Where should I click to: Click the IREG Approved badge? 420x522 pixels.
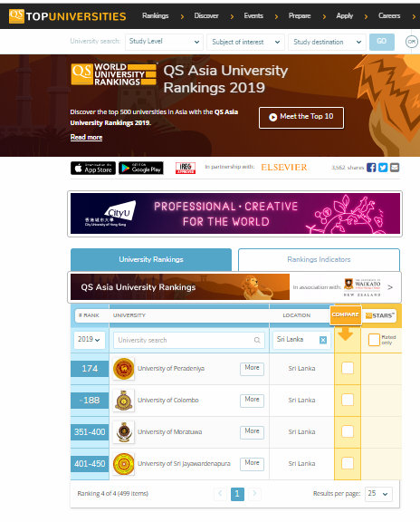coord(186,169)
